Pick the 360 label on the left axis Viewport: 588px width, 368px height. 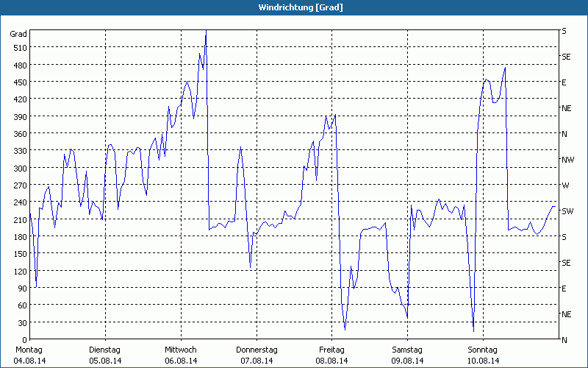click(21, 134)
